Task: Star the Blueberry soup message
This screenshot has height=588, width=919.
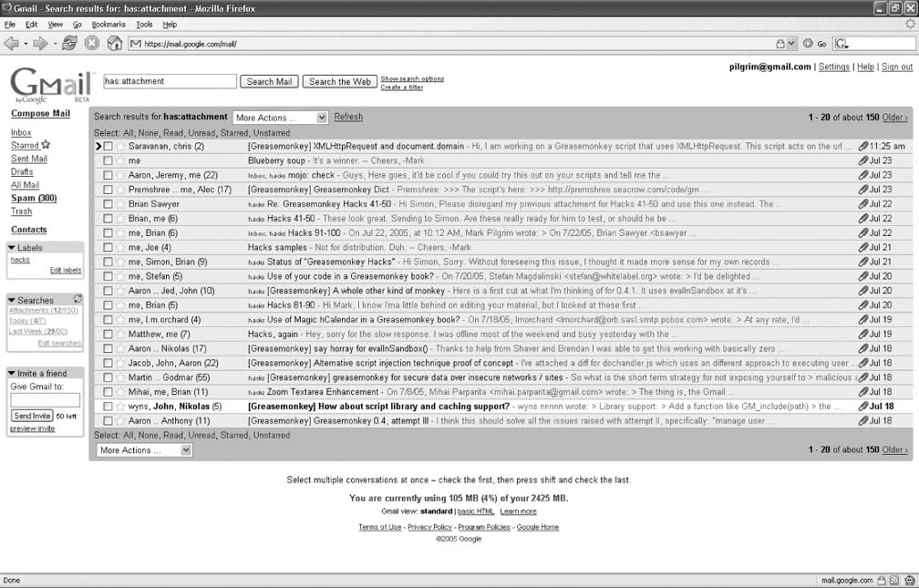Action: click(120, 160)
